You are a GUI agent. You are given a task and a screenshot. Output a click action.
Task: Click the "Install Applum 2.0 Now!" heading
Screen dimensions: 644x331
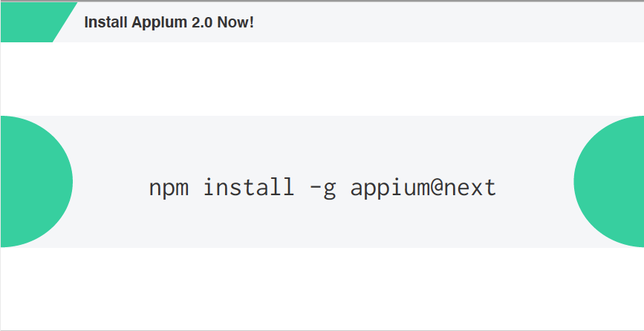point(169,22)
